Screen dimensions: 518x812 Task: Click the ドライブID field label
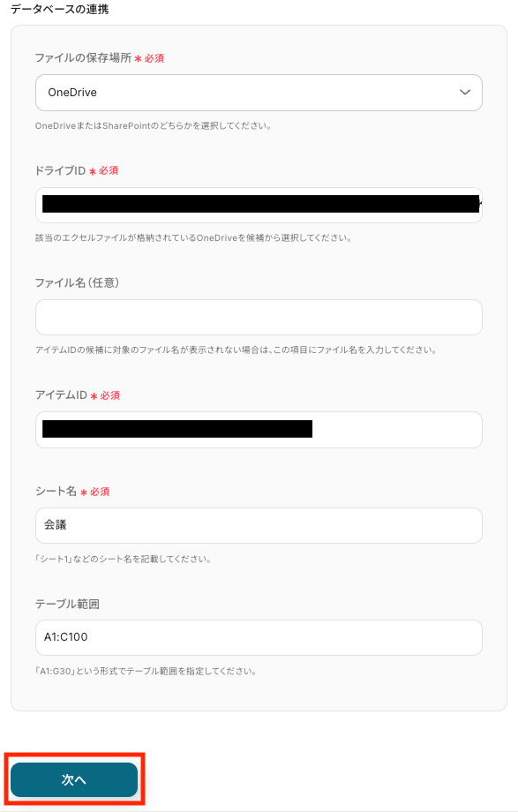tap(60, 170)
